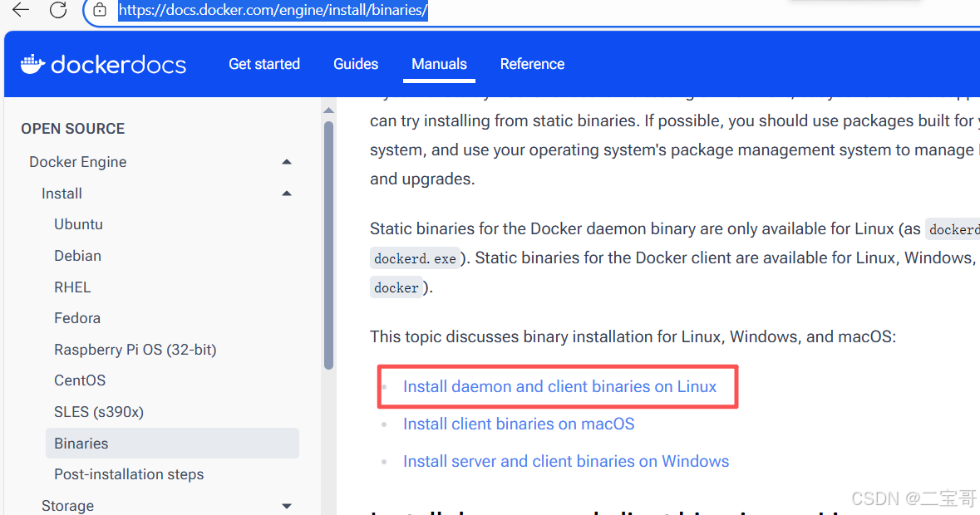Open Post-installation steps page
Screen dimensions: 980x515
pyautogui.click(x=129, y=474)
